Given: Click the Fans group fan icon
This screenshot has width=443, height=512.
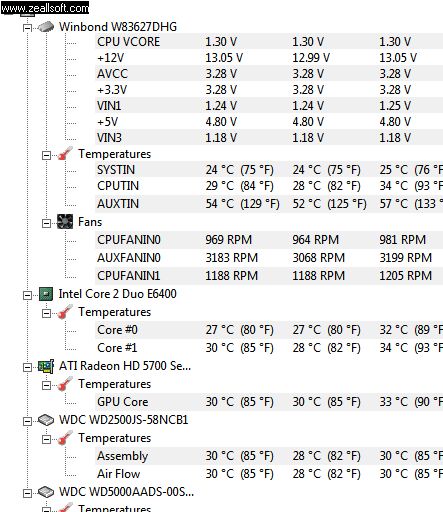Looking at the screenshot, I should pyautogui.click(x=65, y=222).
